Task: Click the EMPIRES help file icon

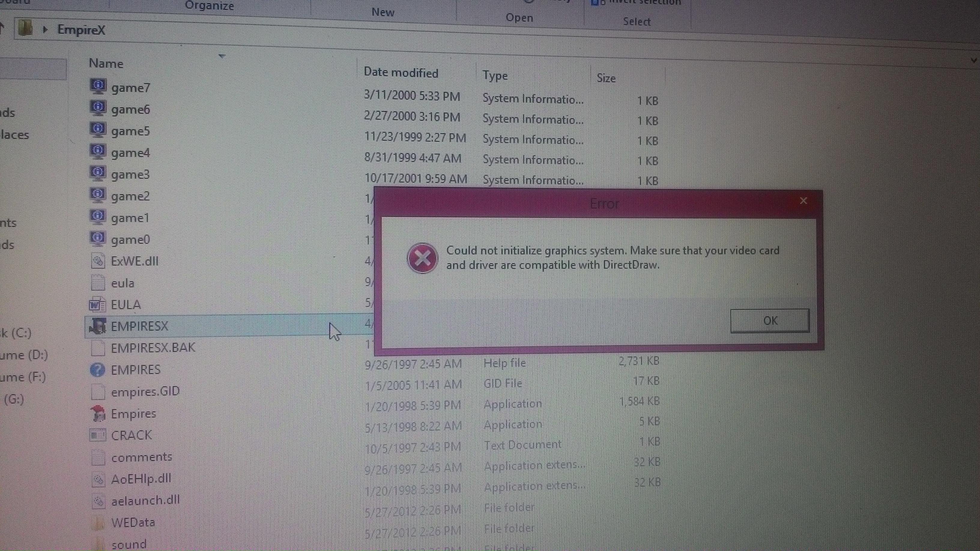Action: click(98, 370)
